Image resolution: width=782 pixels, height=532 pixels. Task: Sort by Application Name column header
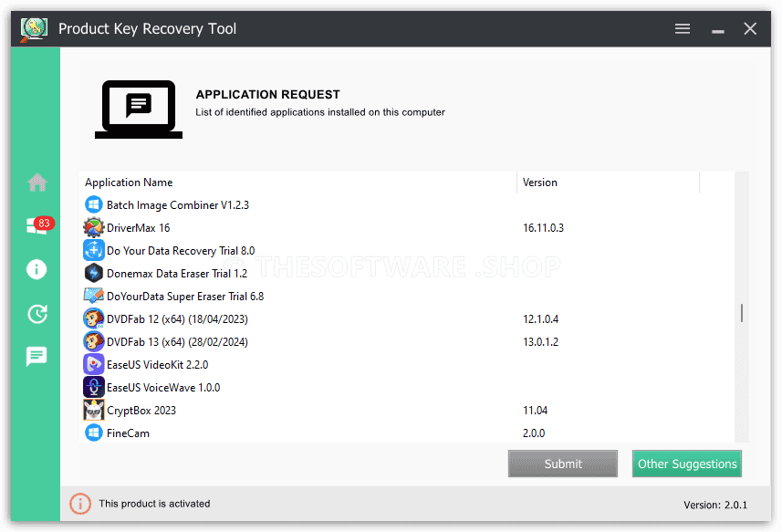tap(298, 182)
